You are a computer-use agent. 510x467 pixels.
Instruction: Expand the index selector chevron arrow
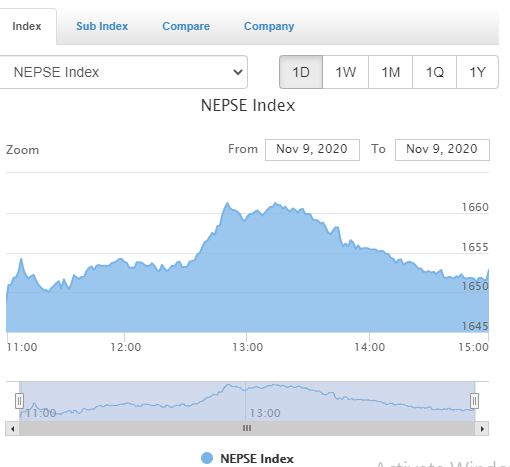[x=238, y=72]
